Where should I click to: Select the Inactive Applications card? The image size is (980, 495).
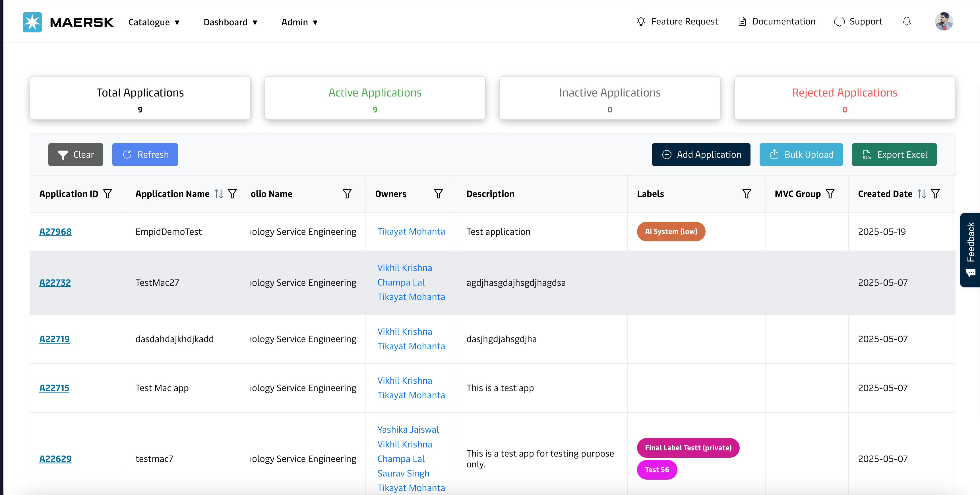pyautogui.click(x=610, y=98)
